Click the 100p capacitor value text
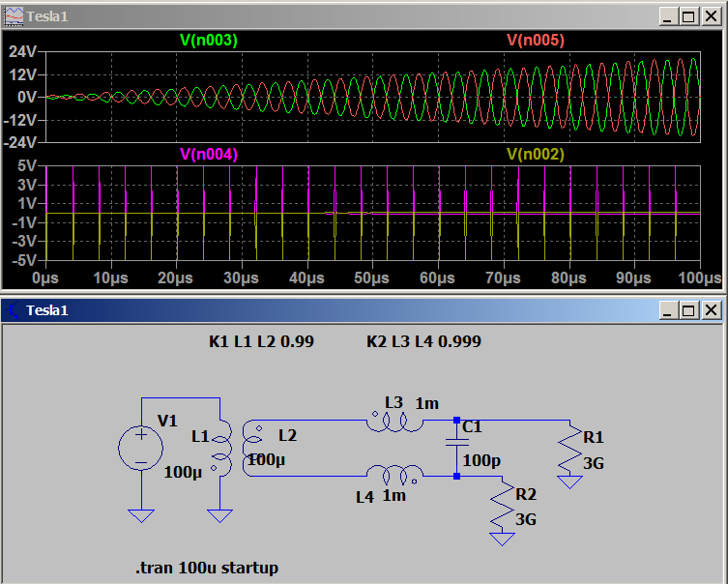 pyautogui.click(x=481, y=461)
